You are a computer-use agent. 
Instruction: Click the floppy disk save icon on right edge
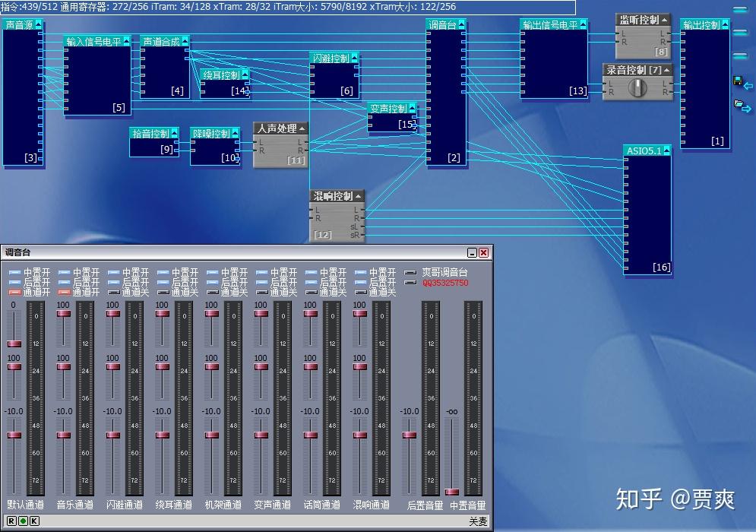coord(738,81)
